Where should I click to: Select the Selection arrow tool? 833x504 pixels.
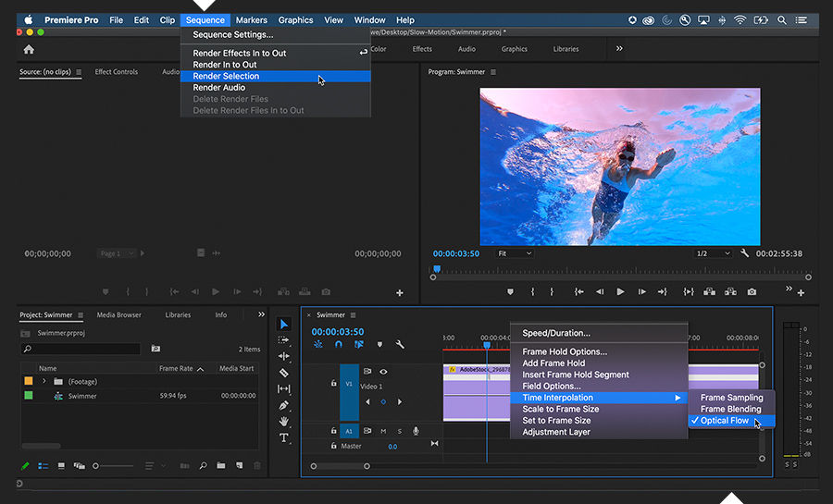(284, 325)
